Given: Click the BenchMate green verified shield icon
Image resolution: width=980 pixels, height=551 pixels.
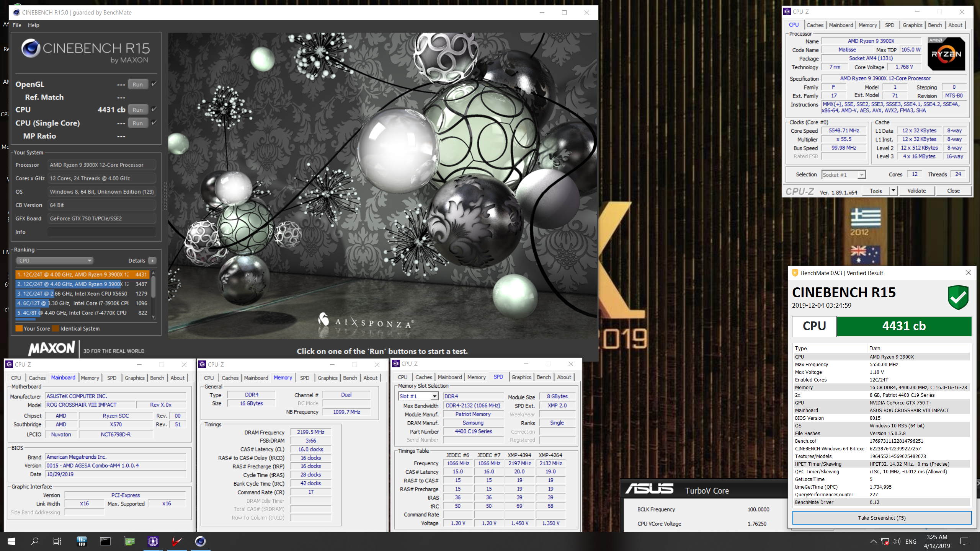Looking at the screenshot, I should 958,297.
